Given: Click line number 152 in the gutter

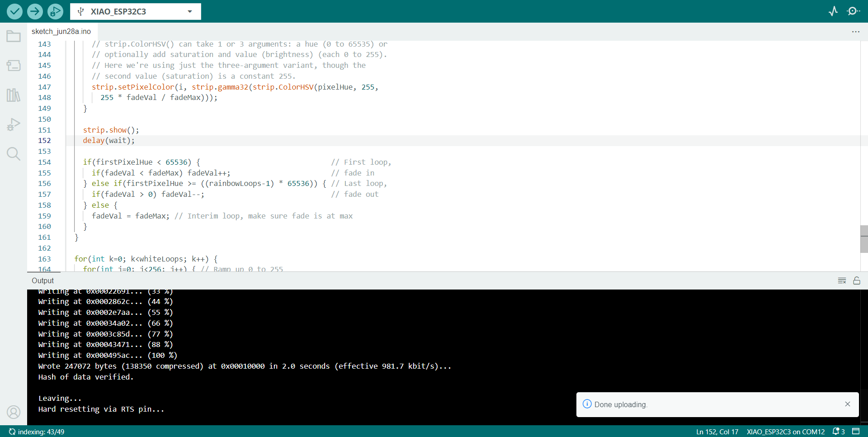Looking at the screenshot, I should 44,141.
